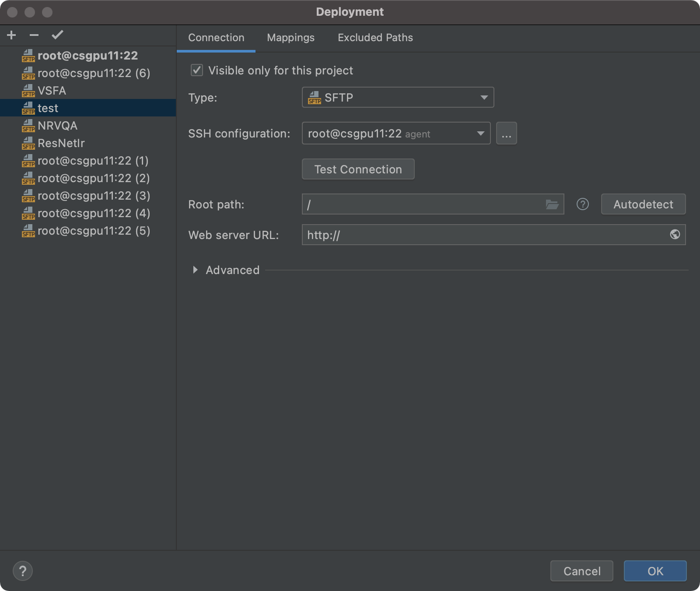This screenshot has height=591, width=700.
Task: Expand the Advanced section
Action: (196, 270)
